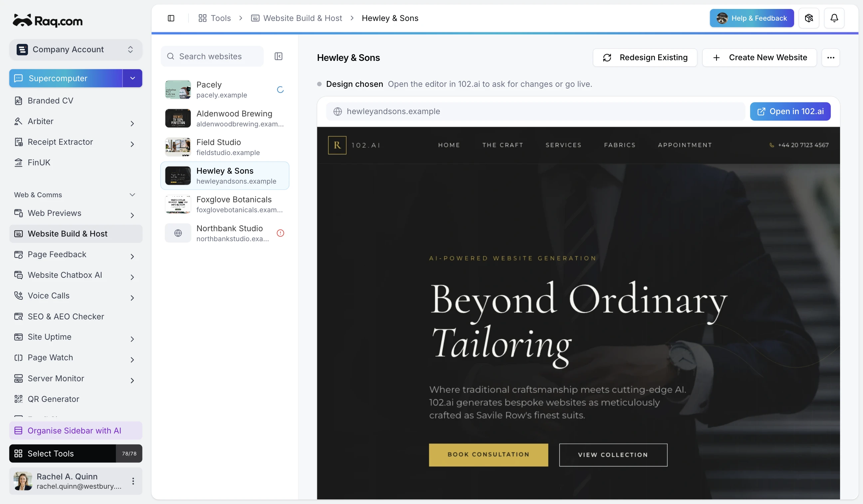The width and height of the screenshot is (863, 504).
Task: Click the Receipt Extractor icon
Action: point(18,142)
